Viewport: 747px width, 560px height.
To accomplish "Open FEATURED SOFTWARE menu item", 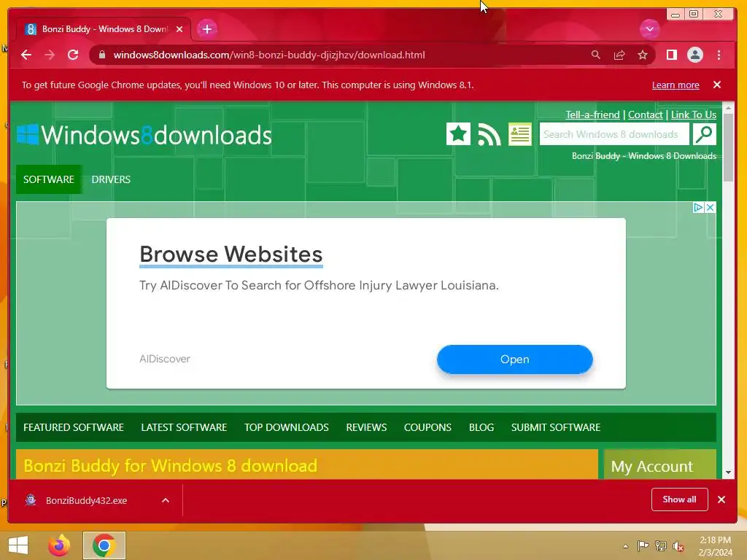I will point(74,427).
